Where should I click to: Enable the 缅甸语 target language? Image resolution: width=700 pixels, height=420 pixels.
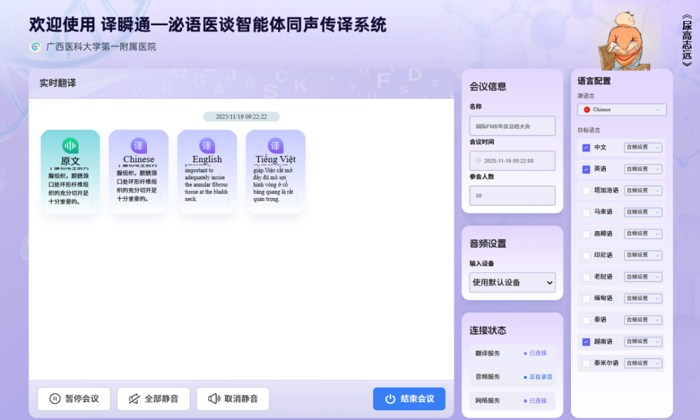coord(586,299)
